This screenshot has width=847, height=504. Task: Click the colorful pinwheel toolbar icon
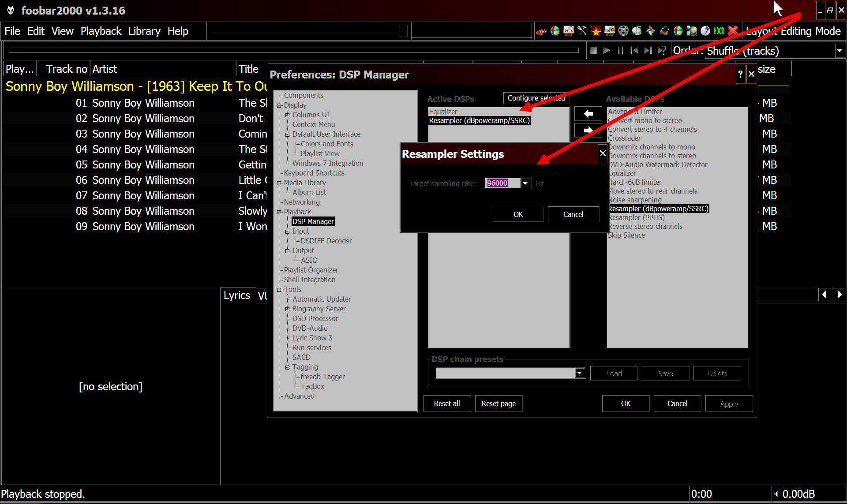click(651, 31)
